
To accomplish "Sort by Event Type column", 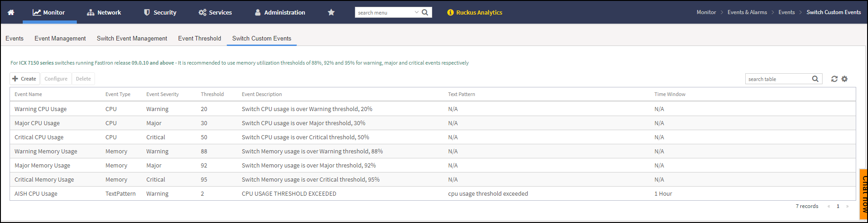I will 118,94.
